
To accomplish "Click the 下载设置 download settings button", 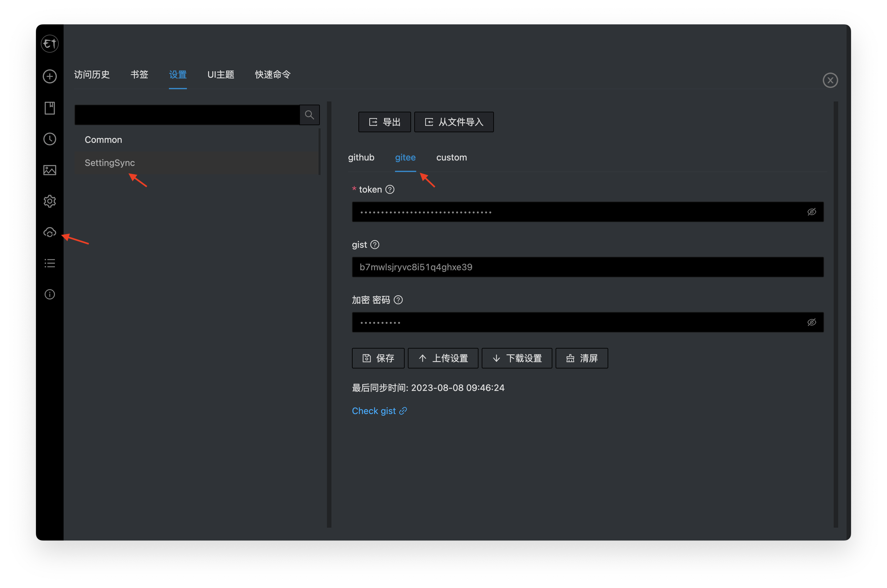I will (517, 358).
